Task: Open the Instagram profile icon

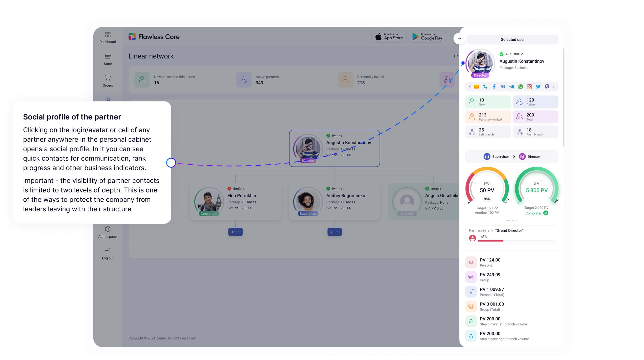Action: coord(529,87)
